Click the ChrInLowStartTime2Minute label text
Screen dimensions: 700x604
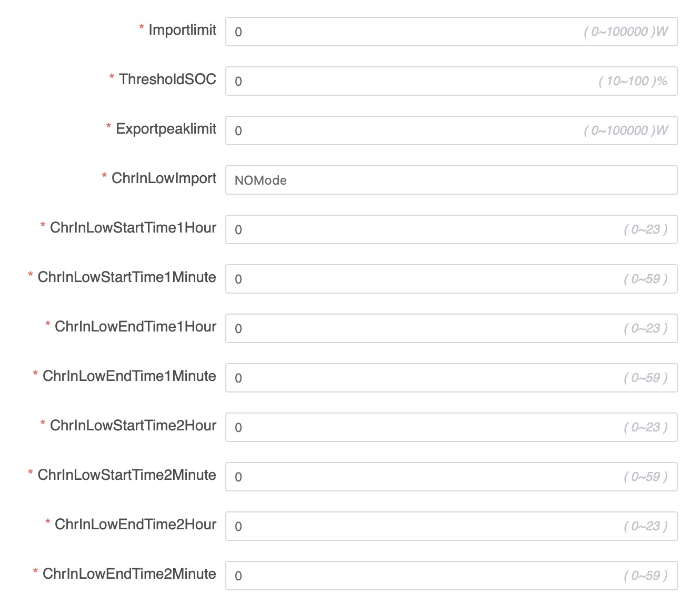coord(127,475)
